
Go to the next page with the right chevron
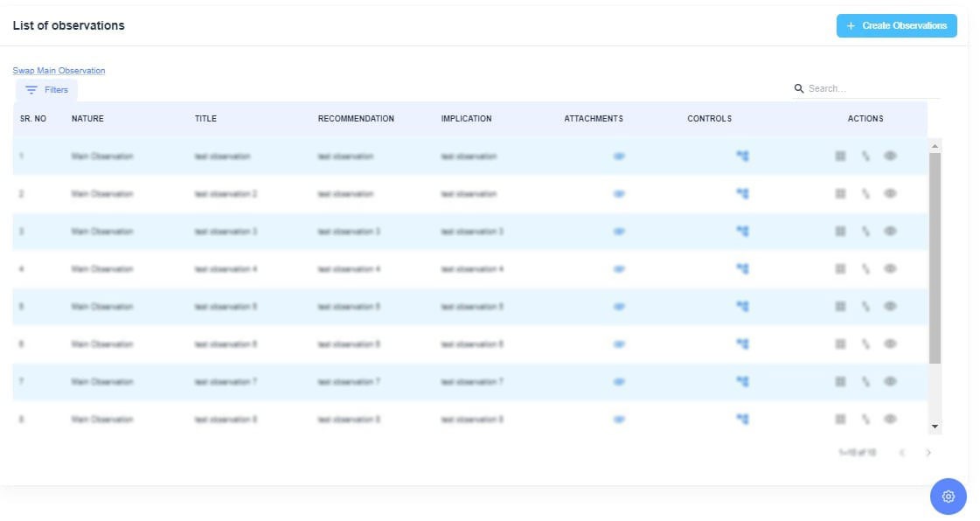[x=928, y=453]
